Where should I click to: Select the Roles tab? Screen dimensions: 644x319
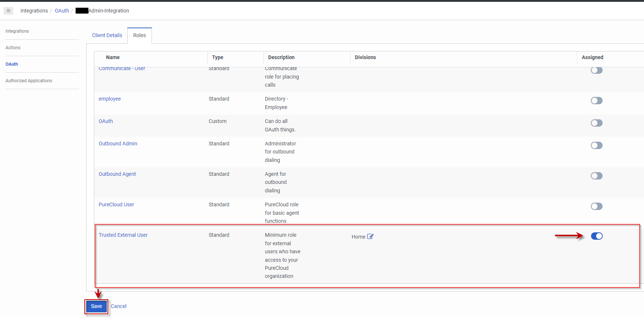coord(139,35)
